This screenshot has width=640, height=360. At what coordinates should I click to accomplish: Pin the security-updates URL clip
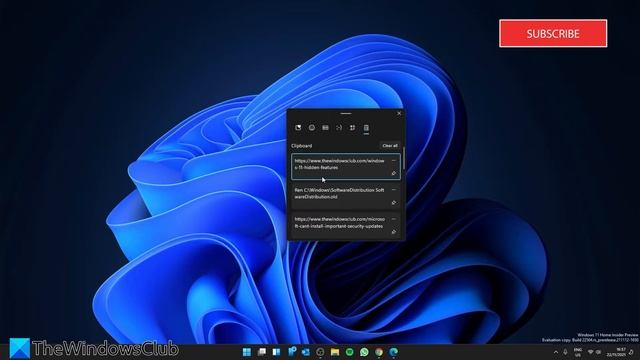coord(394,232)
